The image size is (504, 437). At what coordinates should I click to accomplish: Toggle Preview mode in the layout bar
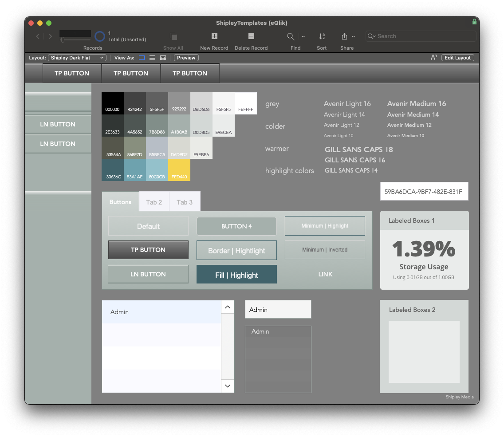pos(186,58)
